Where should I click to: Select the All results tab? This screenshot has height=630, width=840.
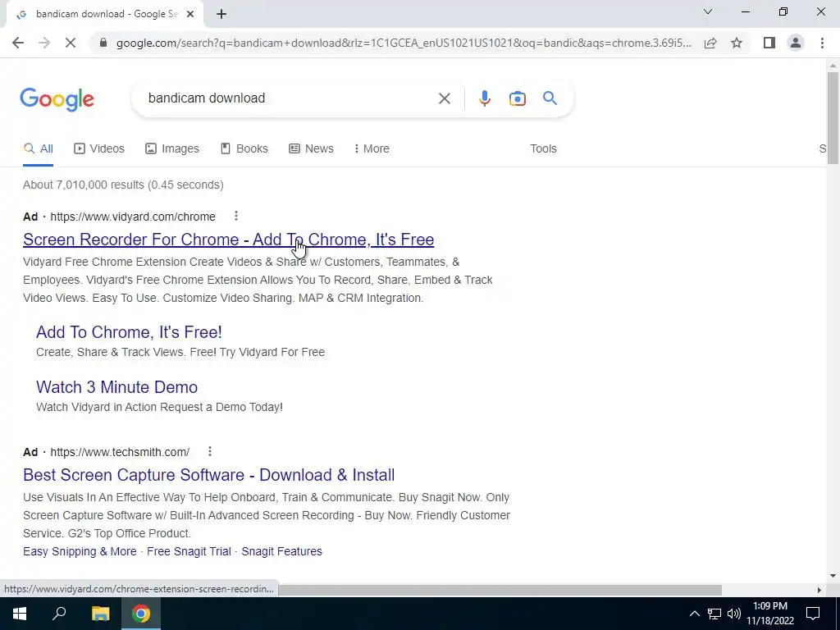click(38, 149)
